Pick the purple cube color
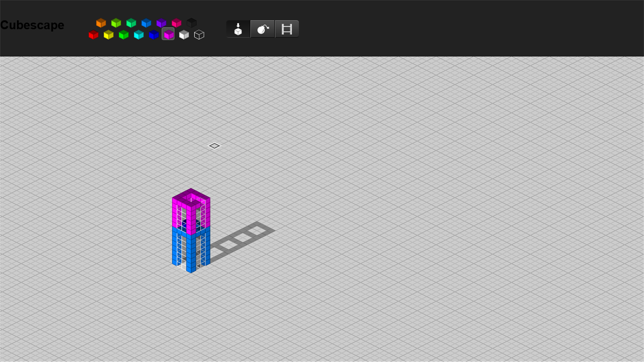The image size is (644, 362). pos(161,23)
